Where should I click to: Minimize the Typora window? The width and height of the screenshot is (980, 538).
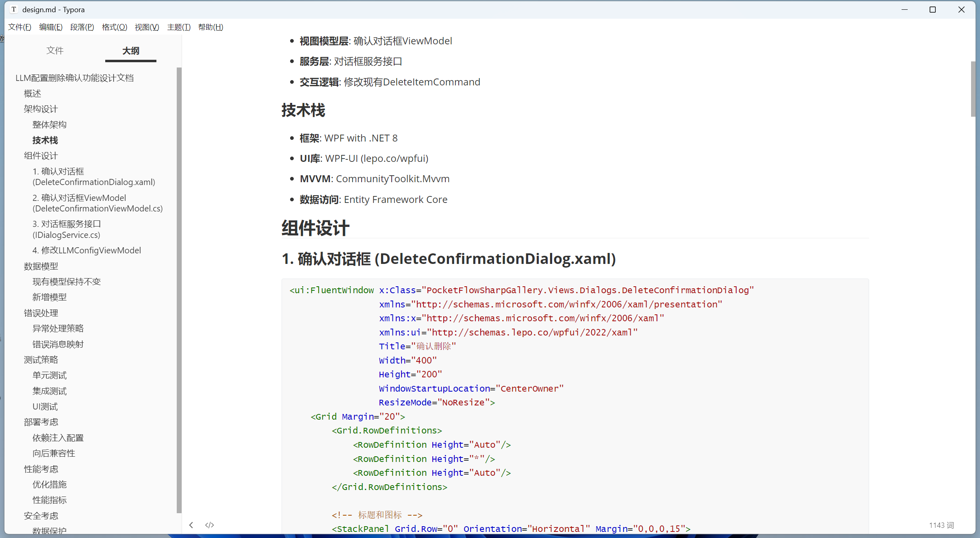(x=904, y=9)
